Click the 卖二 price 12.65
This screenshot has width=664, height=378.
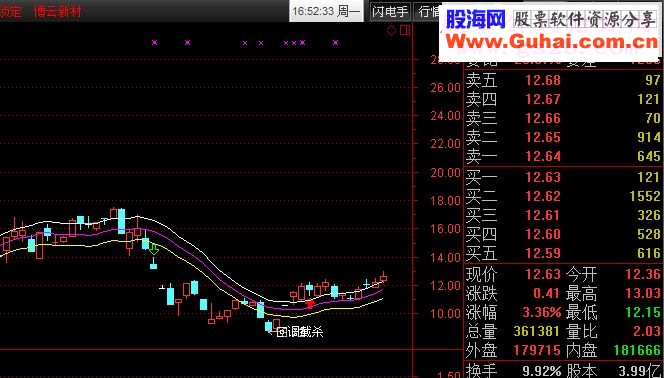click(543, 138)
